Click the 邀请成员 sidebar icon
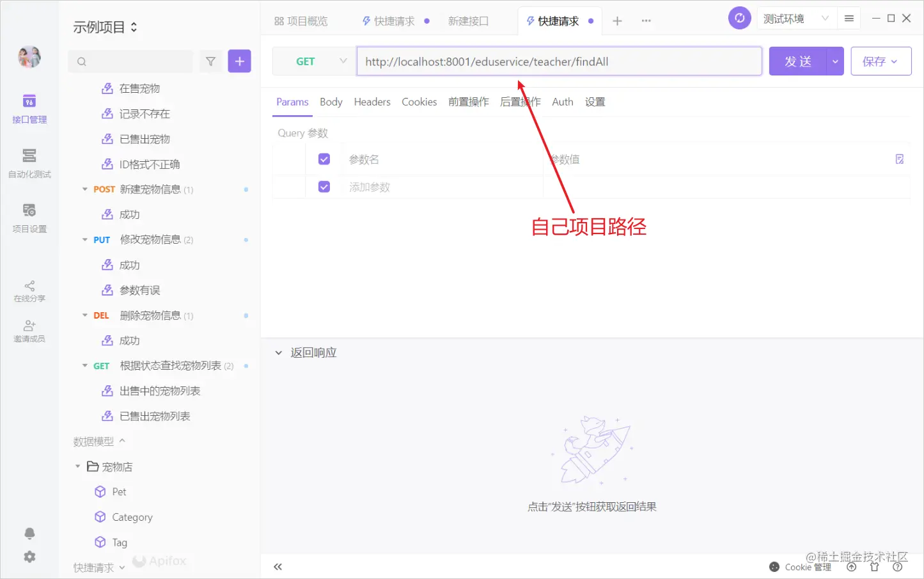The height and width of the screenshot is (579, 924). point(29,329)
